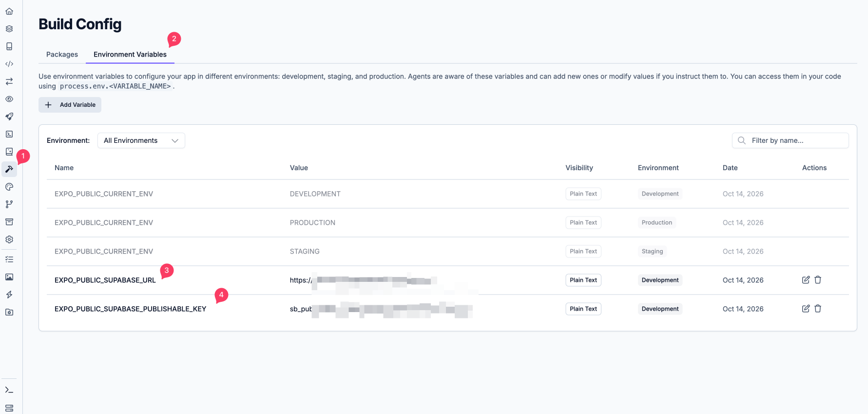Delete the EXPO_PUBLIC_SUPABASE_URL variable
Screen dimensions: 868x414
coord(818,280)
